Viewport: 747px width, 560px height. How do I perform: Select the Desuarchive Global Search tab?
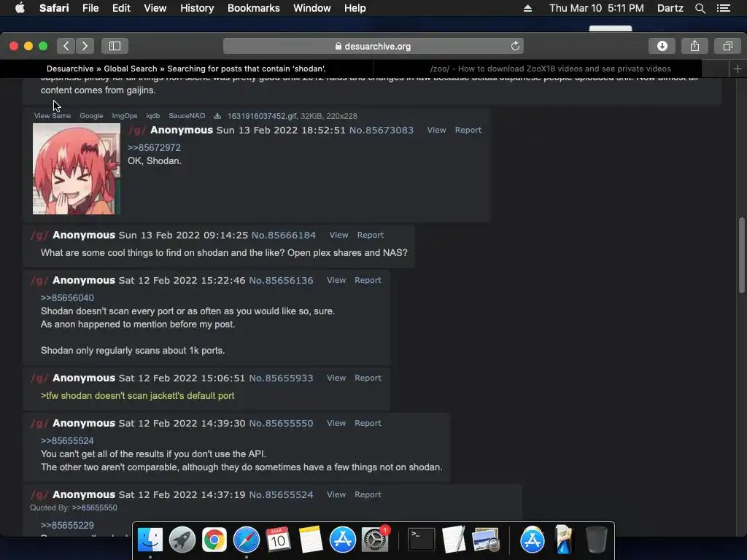(x=186, y=69)
